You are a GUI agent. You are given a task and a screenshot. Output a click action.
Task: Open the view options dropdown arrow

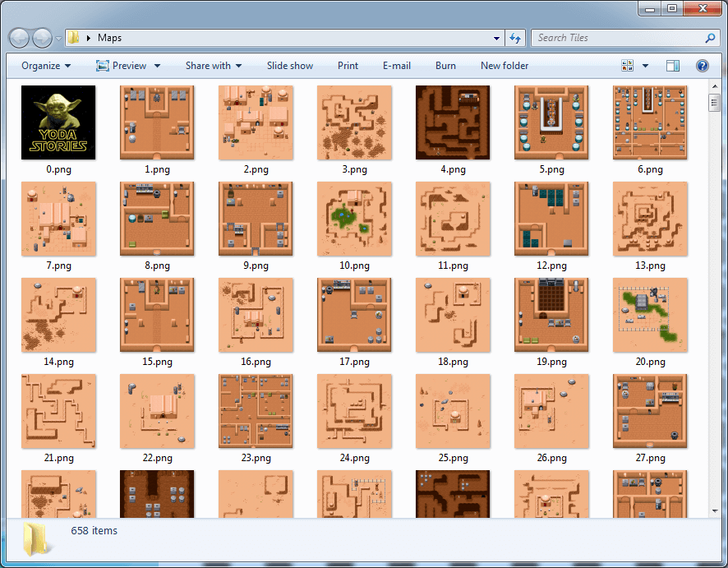click(x=646, y=66)
